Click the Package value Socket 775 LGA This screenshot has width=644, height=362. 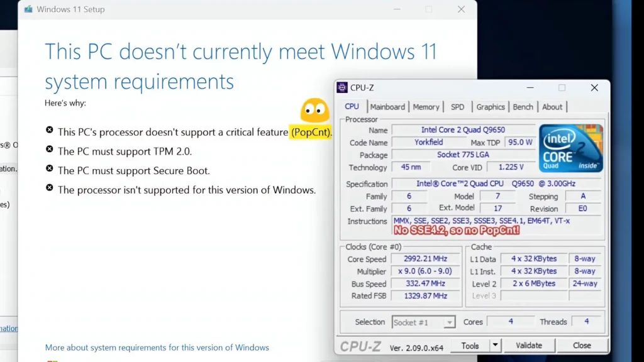[x=464, y=155]
